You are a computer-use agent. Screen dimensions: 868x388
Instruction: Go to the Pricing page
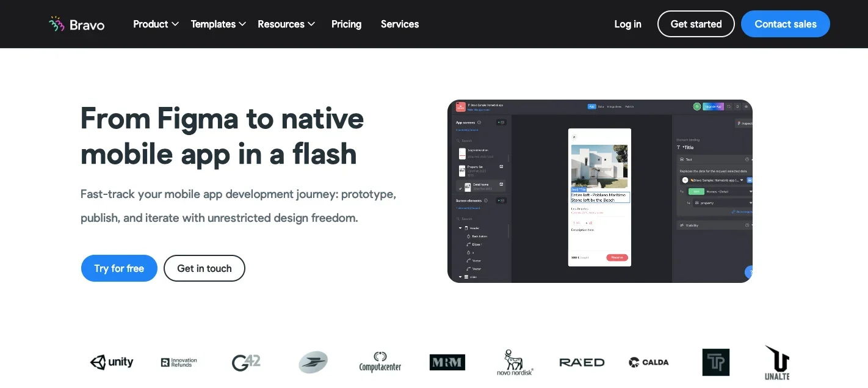point(346,24)
